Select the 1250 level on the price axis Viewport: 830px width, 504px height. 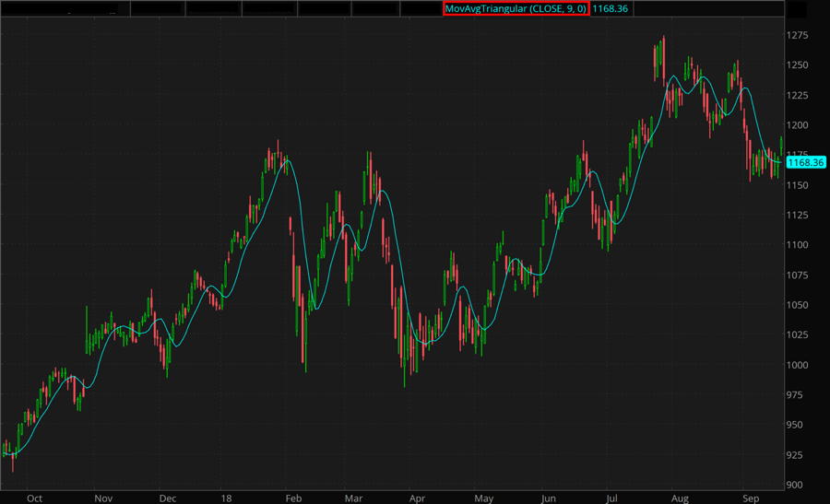800,65
